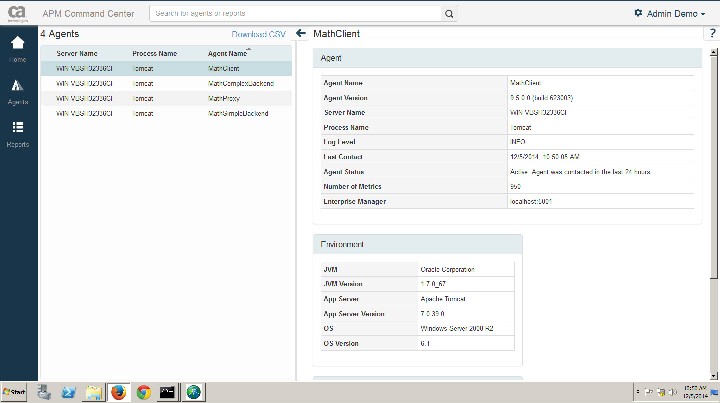Launch Firefox from the taskbar
The height and width of the screenshot is (403, 720).
point(118,392)
